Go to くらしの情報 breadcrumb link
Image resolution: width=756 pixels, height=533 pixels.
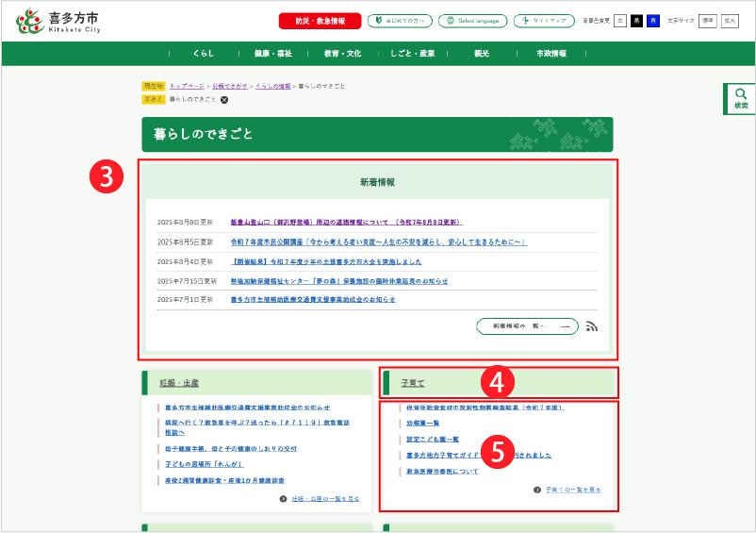click(272, 86)
